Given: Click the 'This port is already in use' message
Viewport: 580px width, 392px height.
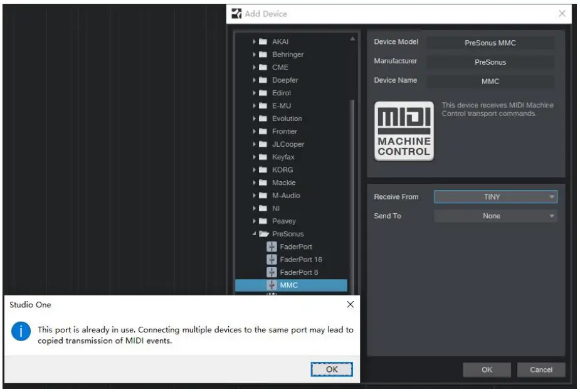Looking at the screenshot, I should click(x=195, y=335).
